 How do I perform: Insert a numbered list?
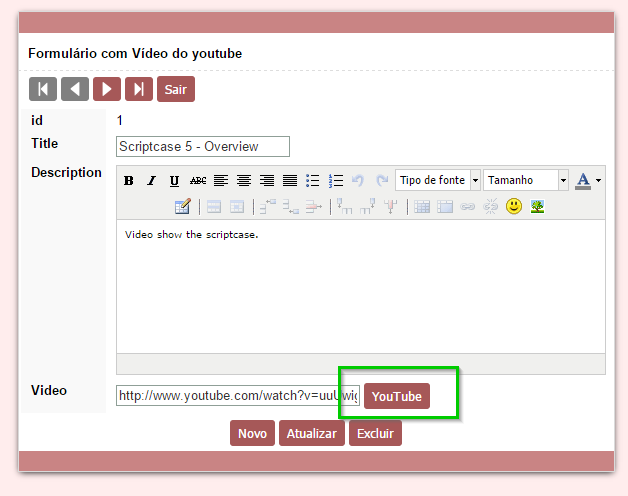tap(336, 181)
